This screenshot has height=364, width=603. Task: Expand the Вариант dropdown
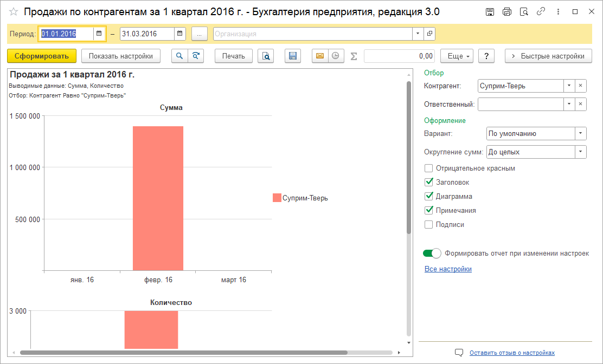tap(581, 133)
